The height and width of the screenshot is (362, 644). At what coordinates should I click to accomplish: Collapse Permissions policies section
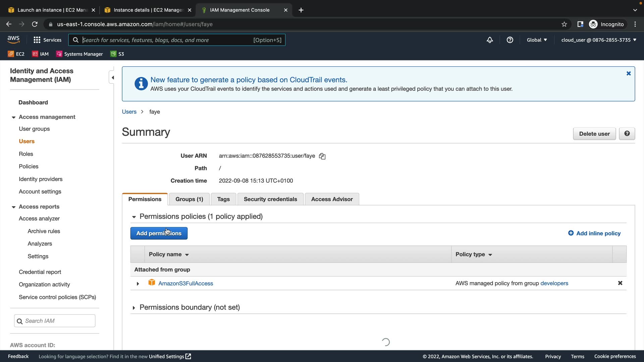click(134, 217)
